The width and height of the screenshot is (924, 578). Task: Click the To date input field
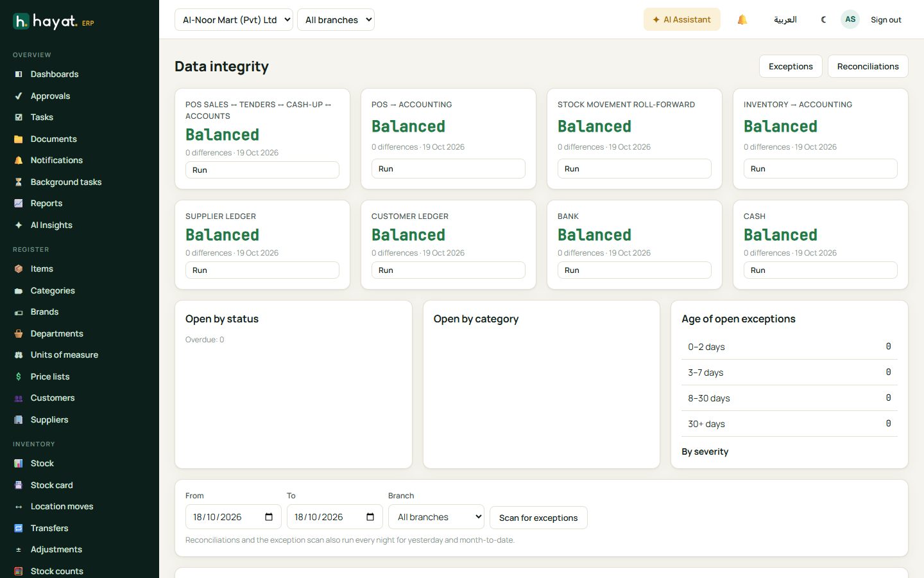tap(335, 517)
